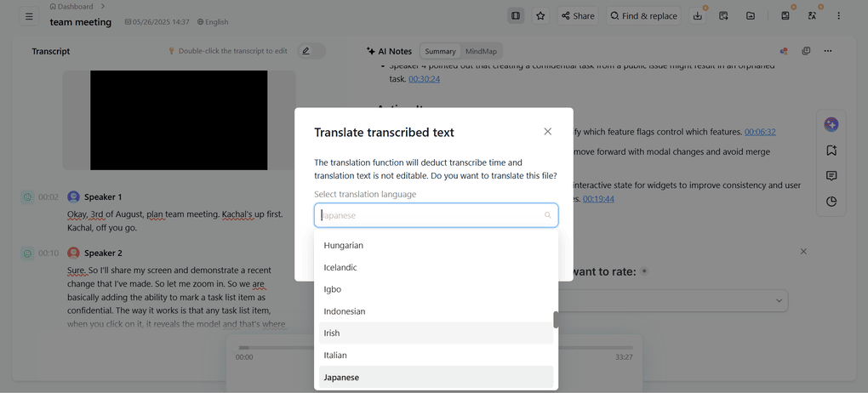The height and width of the screenshot is (393, 868).
Task: Select Irish from the language list
Action: point(437,333)
